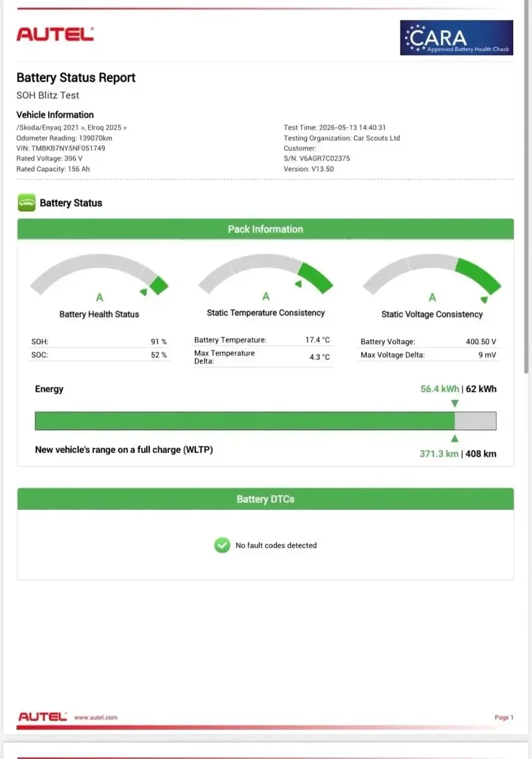This screenshot has width=532, height=759.
Task: Click the Battery Health Status gauge
Action: 99,275
